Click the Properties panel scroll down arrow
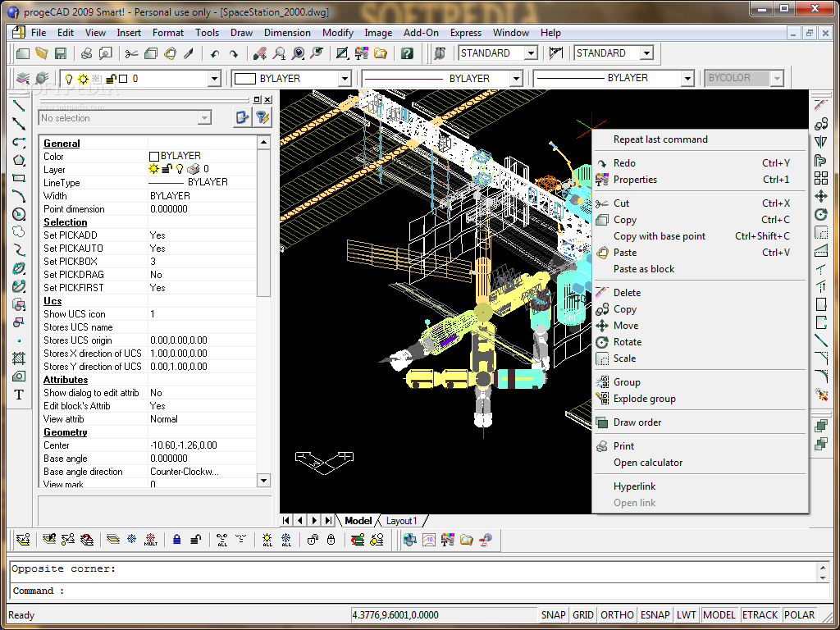The width and height of the screenshot is (840, 630). click(263, 480)
